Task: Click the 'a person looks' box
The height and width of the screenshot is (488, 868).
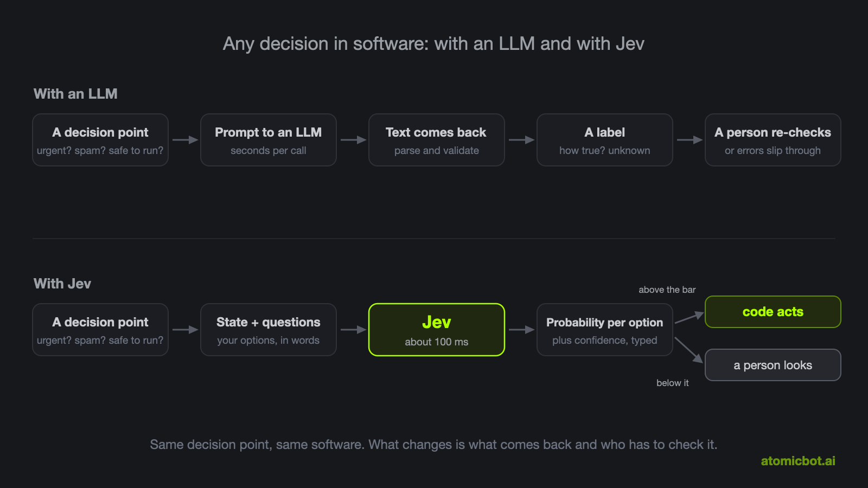Action: [773, 365]
